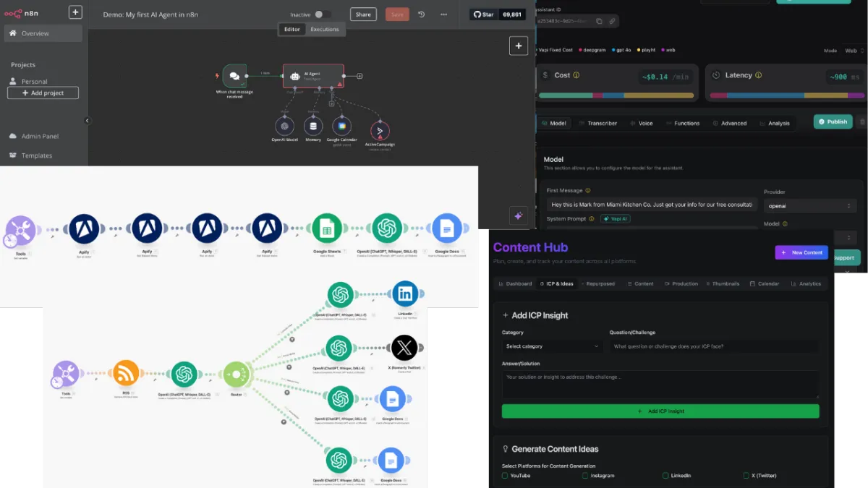The height and width of the screenshot is (488, 868).
Task: Click the green Add ICP Insight button
Action: 660,411
